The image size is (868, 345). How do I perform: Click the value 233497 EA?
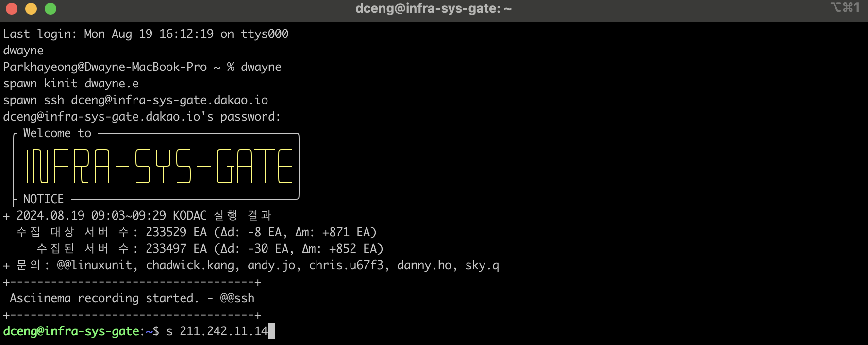coord(176,249)
